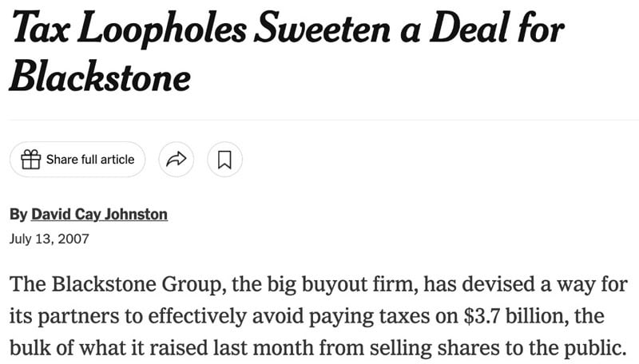Click 'Tax Loopholes' in the headline
Image resolution: width=639 pixels, height=364 pixels.
point(129,29)
